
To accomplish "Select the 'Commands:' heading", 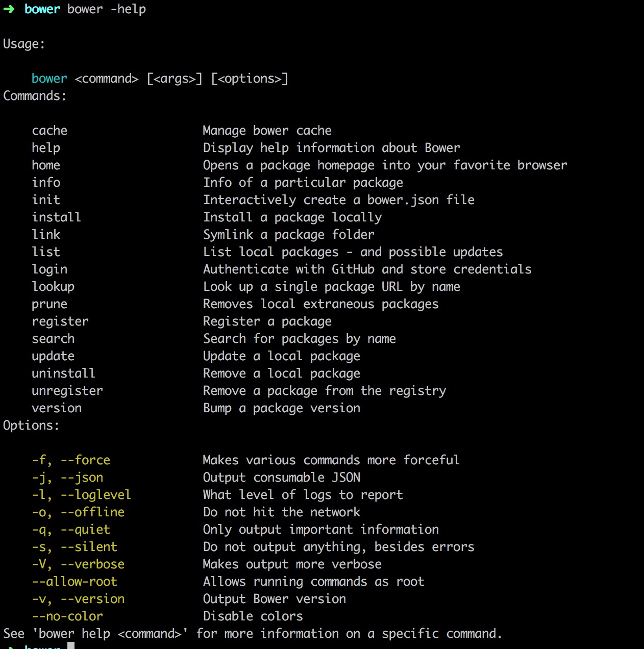I will click(x=35, y=96).
